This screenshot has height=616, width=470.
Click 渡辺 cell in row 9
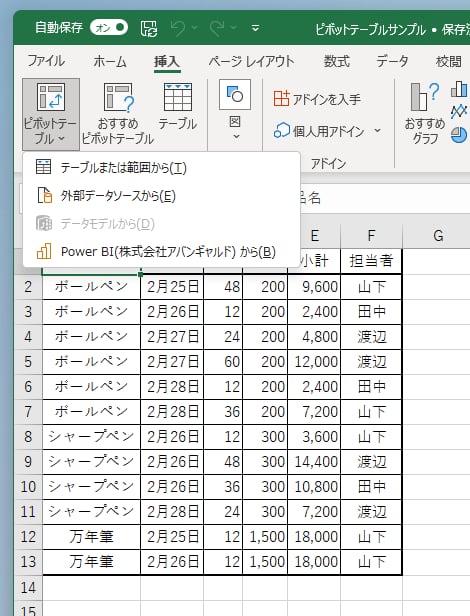[x=371, y=461]
